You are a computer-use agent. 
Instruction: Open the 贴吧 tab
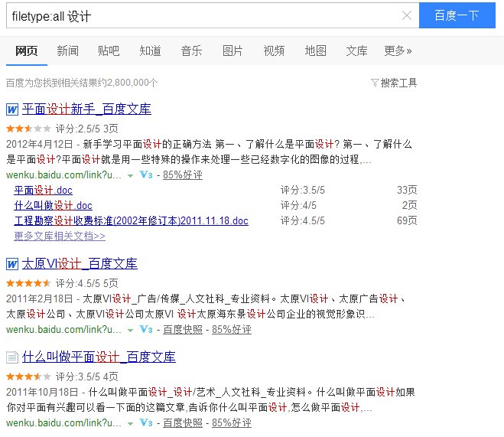click(109, 51)
